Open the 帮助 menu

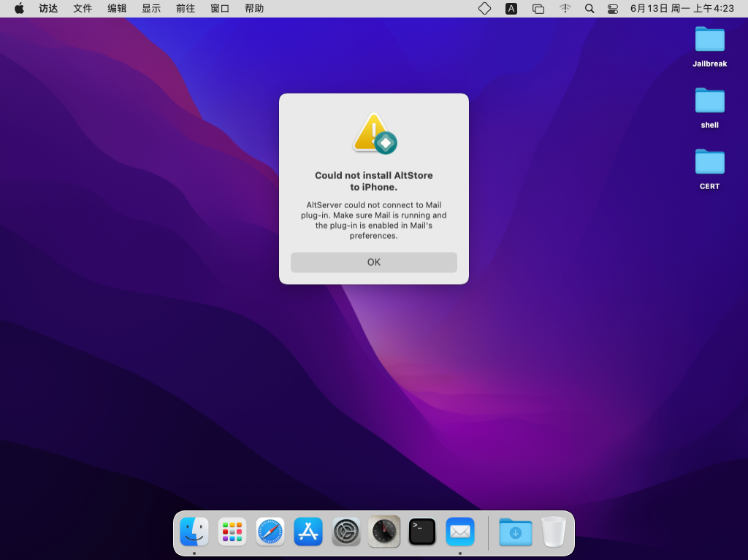point(254,9)
